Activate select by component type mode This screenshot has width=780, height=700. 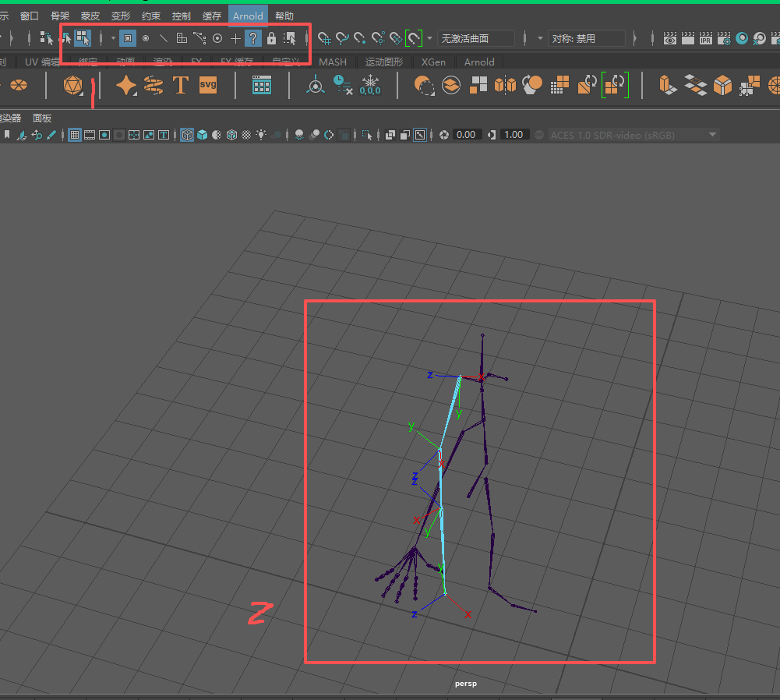83,38
